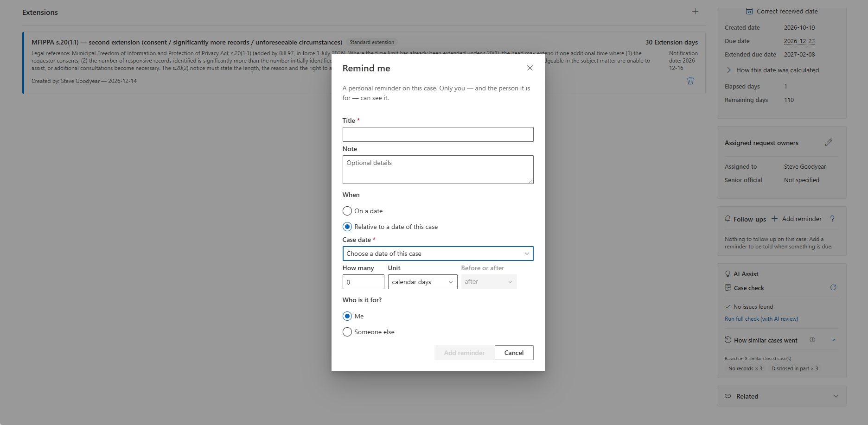The height and width of the screenshot is (425, 868).
Task: Click the How similar cases went history icon
Action: 728,340
